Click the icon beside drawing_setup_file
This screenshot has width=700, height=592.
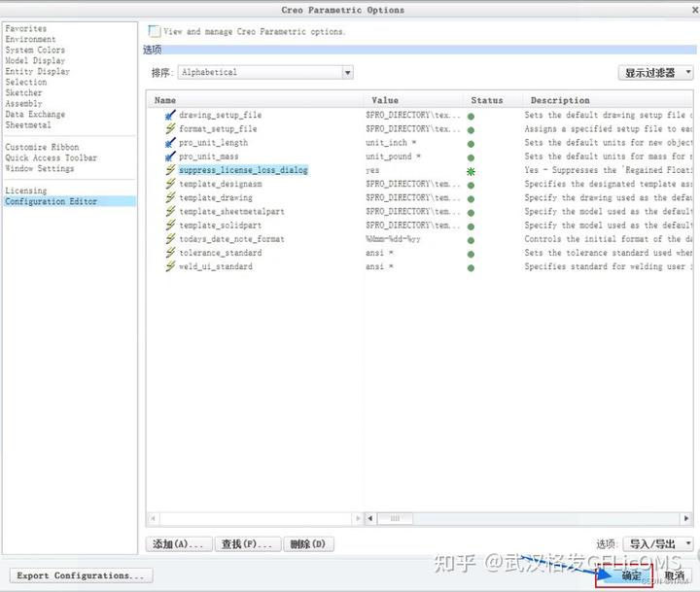click(x=170, y=115)
